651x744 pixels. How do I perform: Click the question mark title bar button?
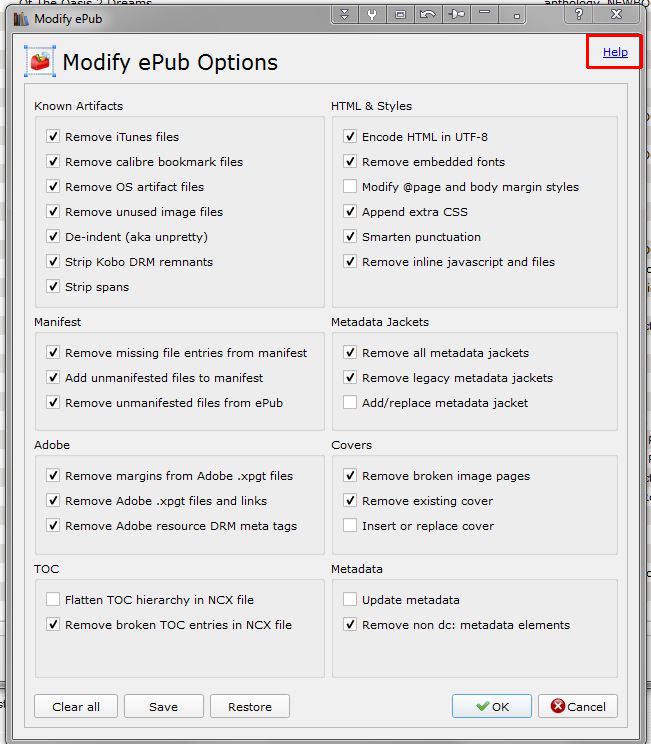[x=580, y=15]
